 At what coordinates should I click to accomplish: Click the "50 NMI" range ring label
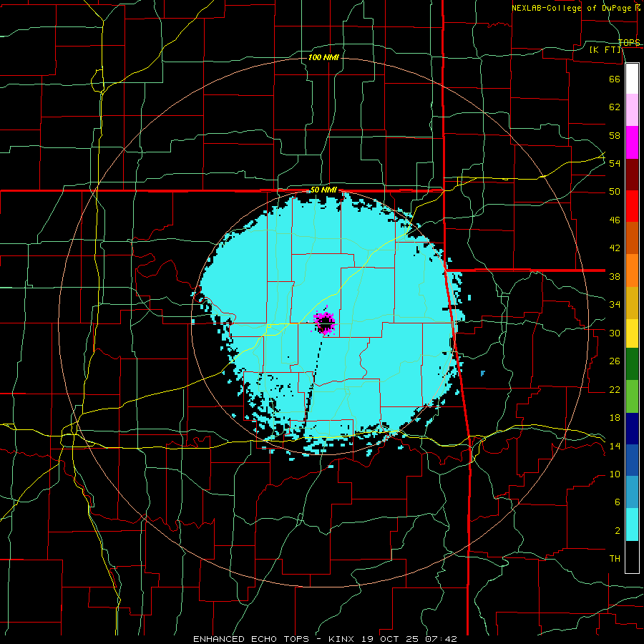[x=323, y=190]
